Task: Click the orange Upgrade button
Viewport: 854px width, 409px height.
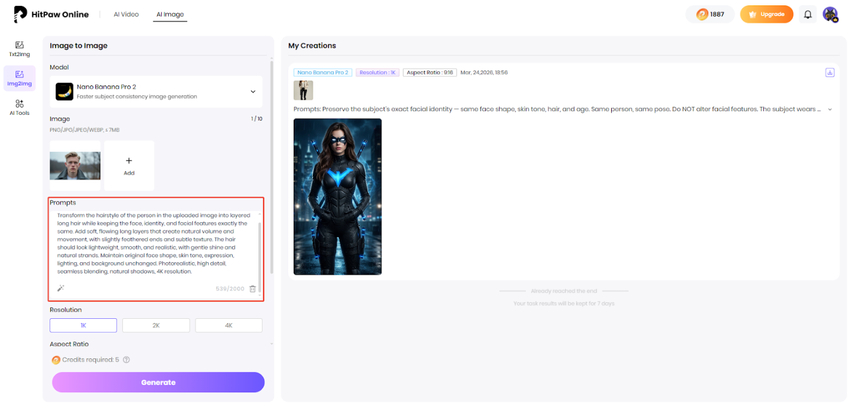Action: click(766, 15)
